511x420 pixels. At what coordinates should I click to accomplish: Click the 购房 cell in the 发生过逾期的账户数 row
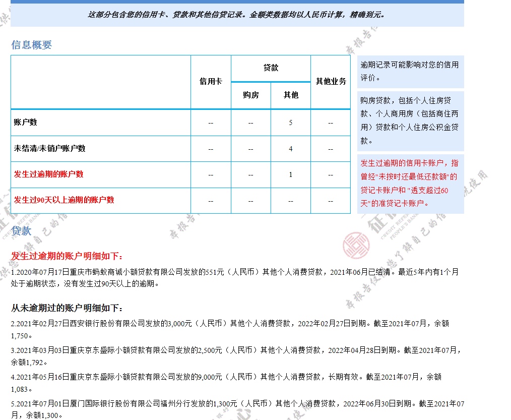[x=250, y=175]
